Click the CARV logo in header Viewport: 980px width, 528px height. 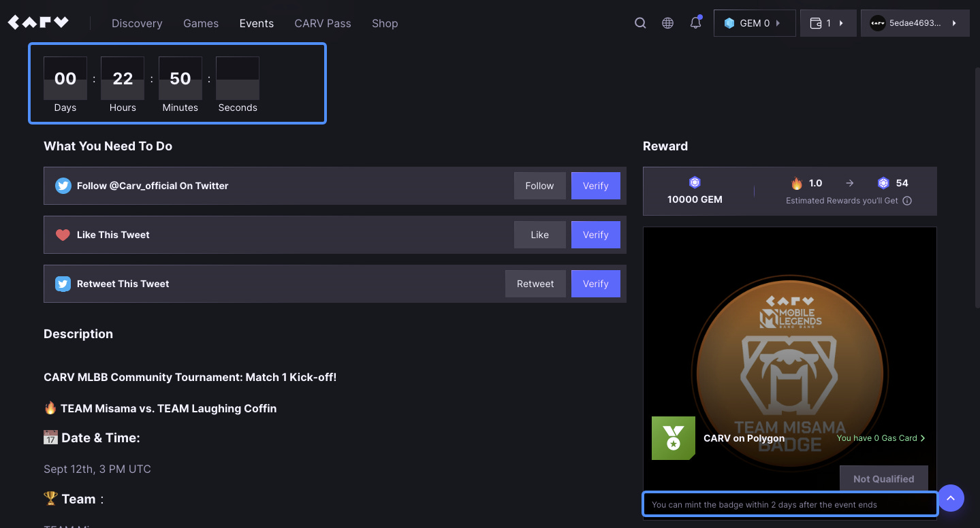click(x=38, y=22)
